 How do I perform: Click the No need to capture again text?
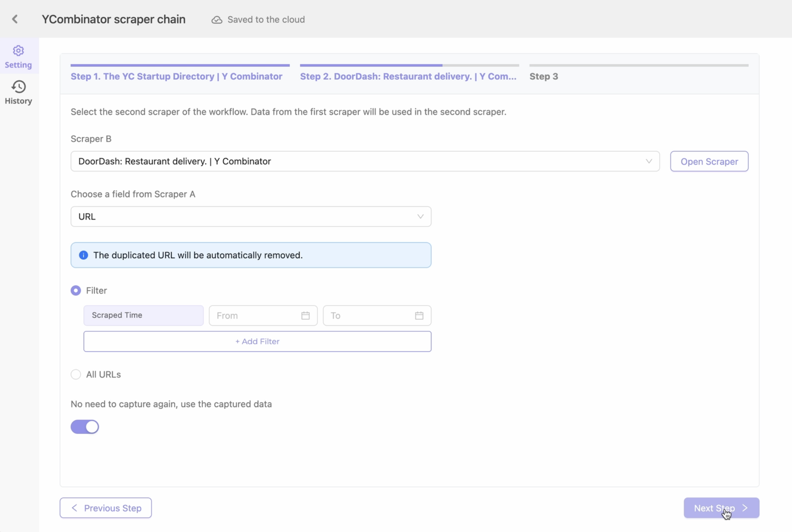171,404
